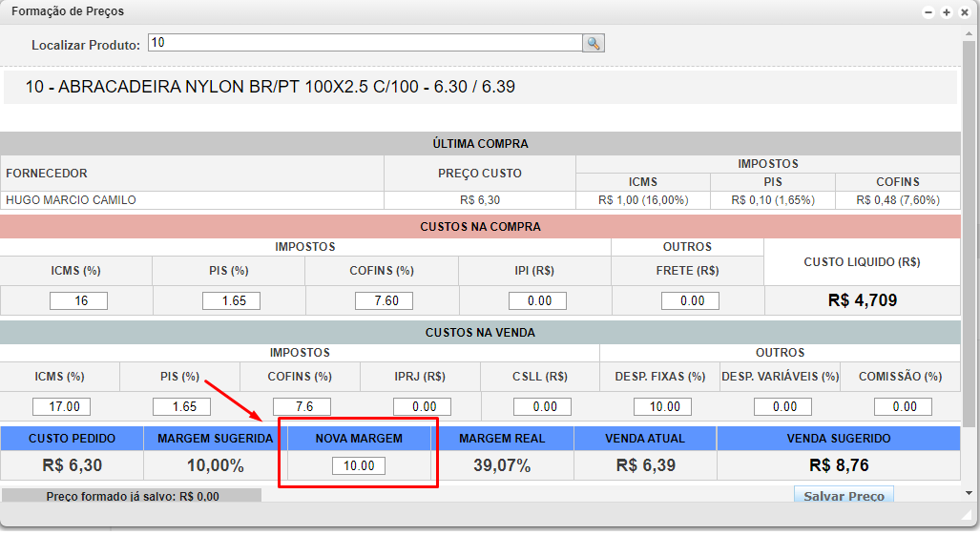Click the IPRJ (R$) input field
The image size is (980, 535).
(x=423, y=406)
